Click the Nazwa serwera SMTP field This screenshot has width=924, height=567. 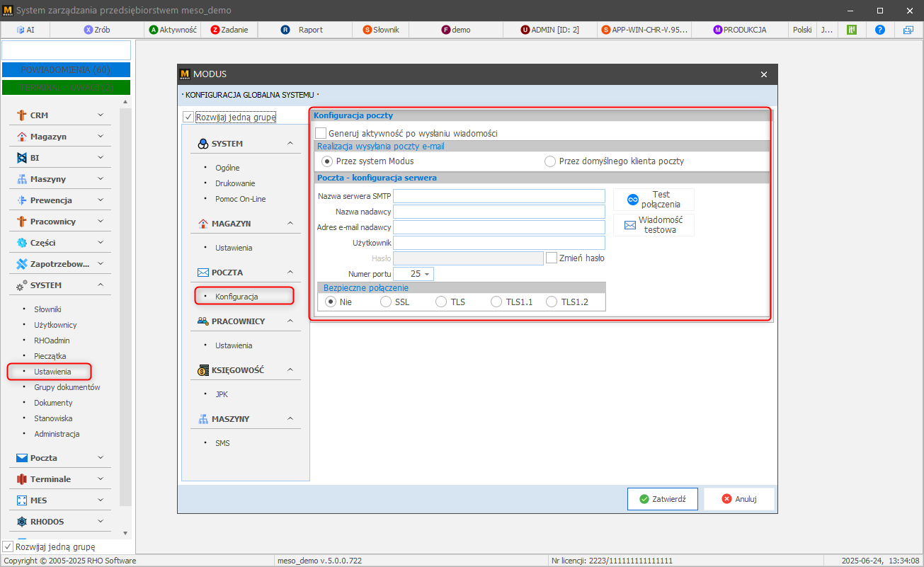(x=498, y=196)
